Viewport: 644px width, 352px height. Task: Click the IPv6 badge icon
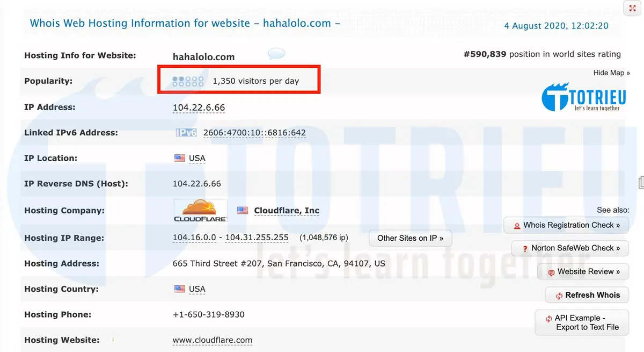click(x=186, y=132)
